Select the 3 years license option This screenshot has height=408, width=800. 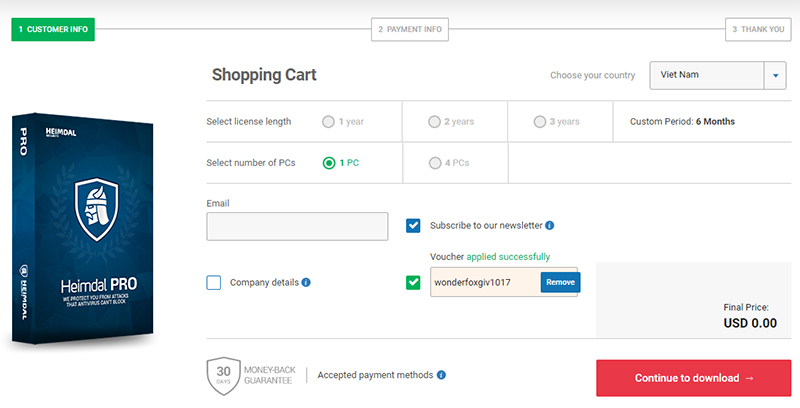pyautogui.click(x=540, y=122)
